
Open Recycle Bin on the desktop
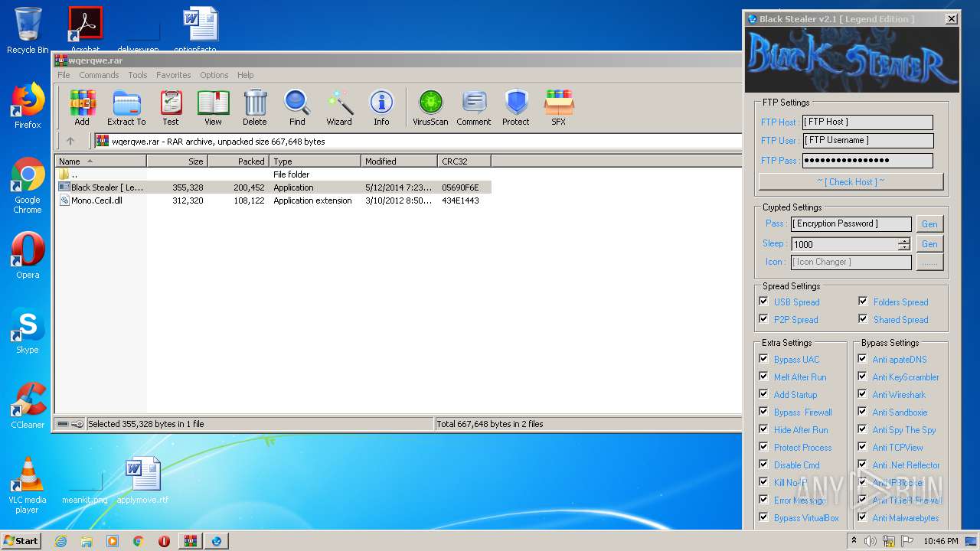coord(28,31)
